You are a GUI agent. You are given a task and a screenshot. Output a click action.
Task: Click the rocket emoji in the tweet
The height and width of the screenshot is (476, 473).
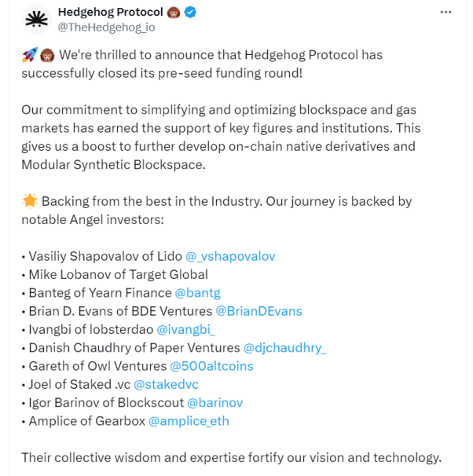[30, 55]
